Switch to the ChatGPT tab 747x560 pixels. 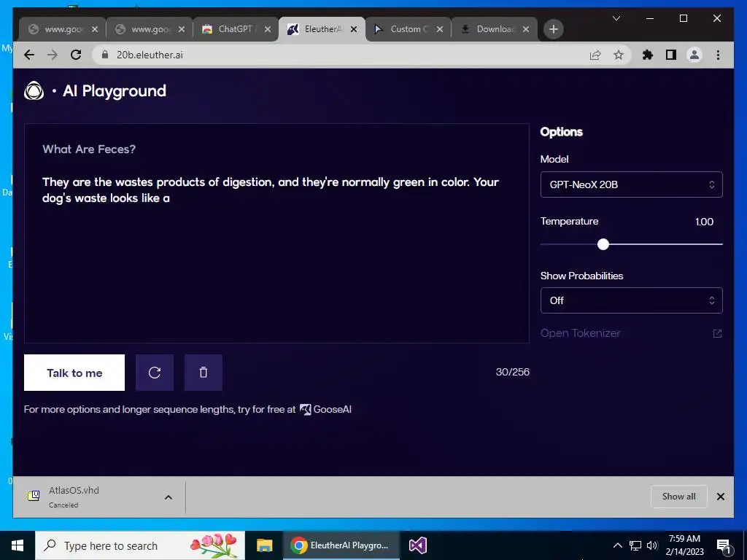click(236, 29)
